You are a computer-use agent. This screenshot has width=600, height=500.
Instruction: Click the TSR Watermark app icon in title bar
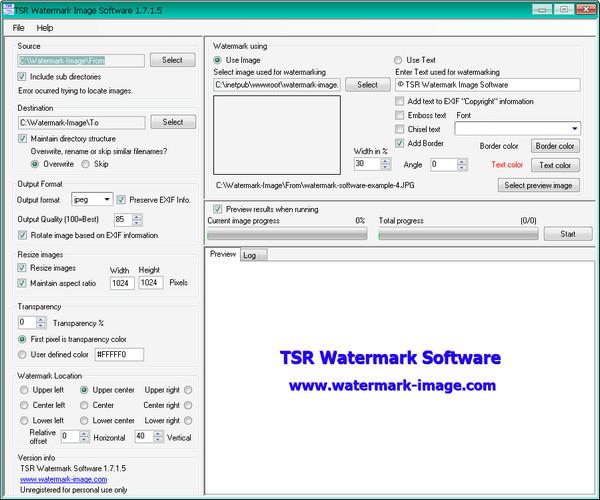pos(8,10)
